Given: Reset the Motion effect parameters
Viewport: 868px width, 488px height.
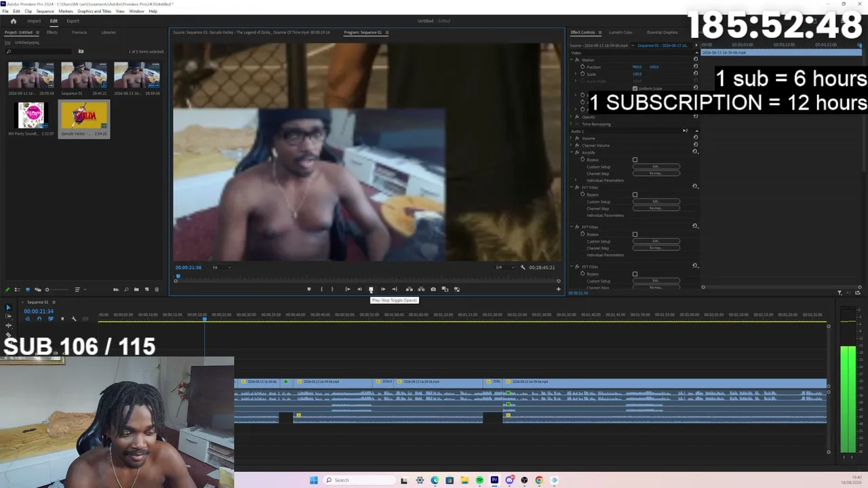Looking at the screenshot, I should click(x=695, y=60).
